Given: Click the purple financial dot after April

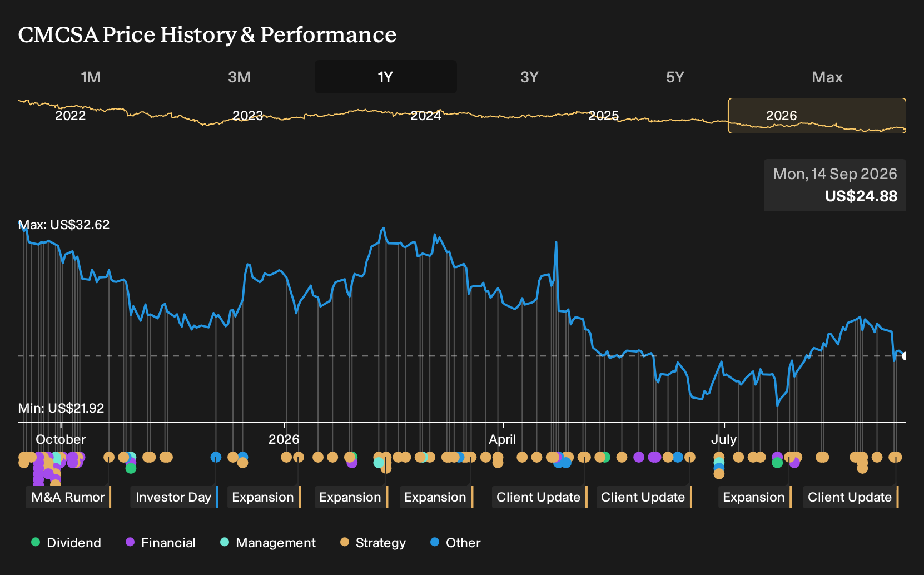Looking at the screenshot, I should point(639,457).
